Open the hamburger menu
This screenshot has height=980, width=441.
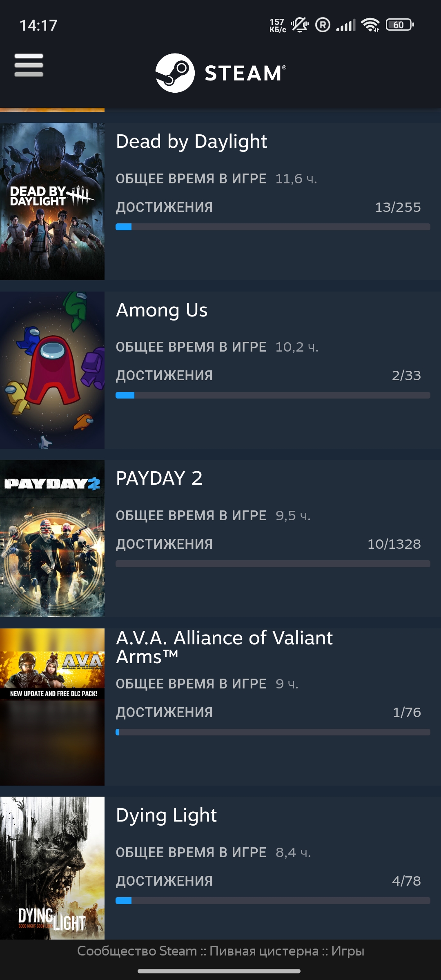(x=29, y=65)
